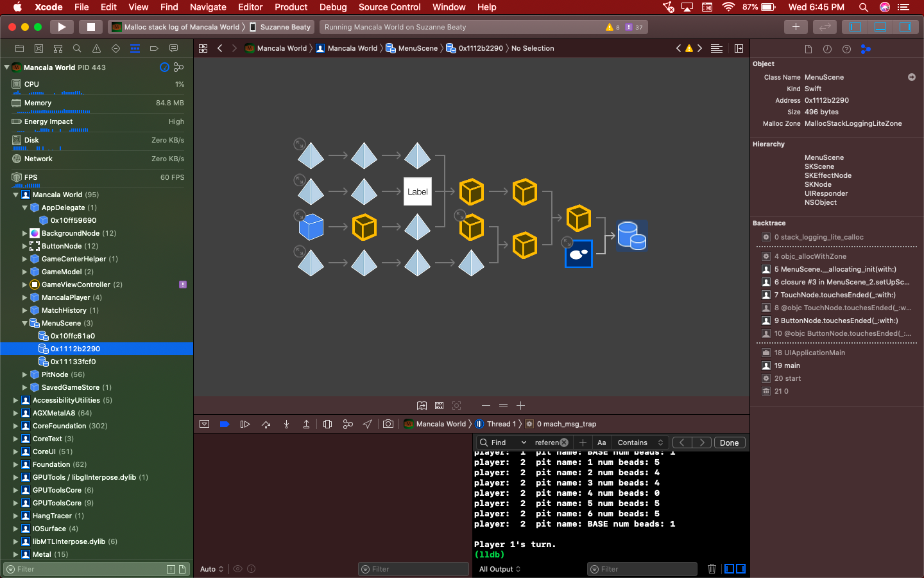
Task: Click the camera icon in the debug bar
Action: (x=388, y=424)
